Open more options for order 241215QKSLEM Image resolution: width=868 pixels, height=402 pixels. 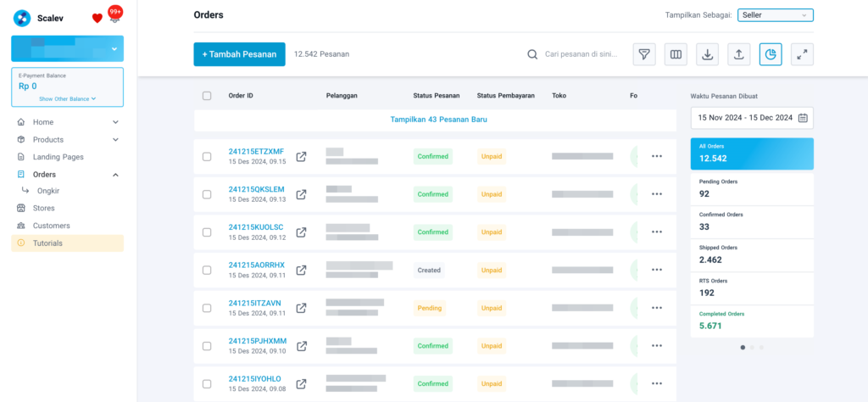click(657, 194)
